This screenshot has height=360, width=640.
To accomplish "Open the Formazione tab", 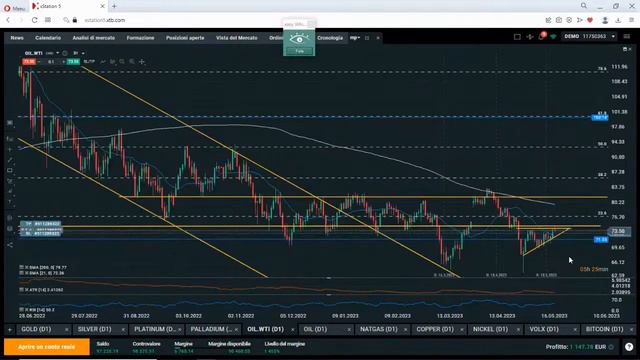I will (x=140, y=38).
